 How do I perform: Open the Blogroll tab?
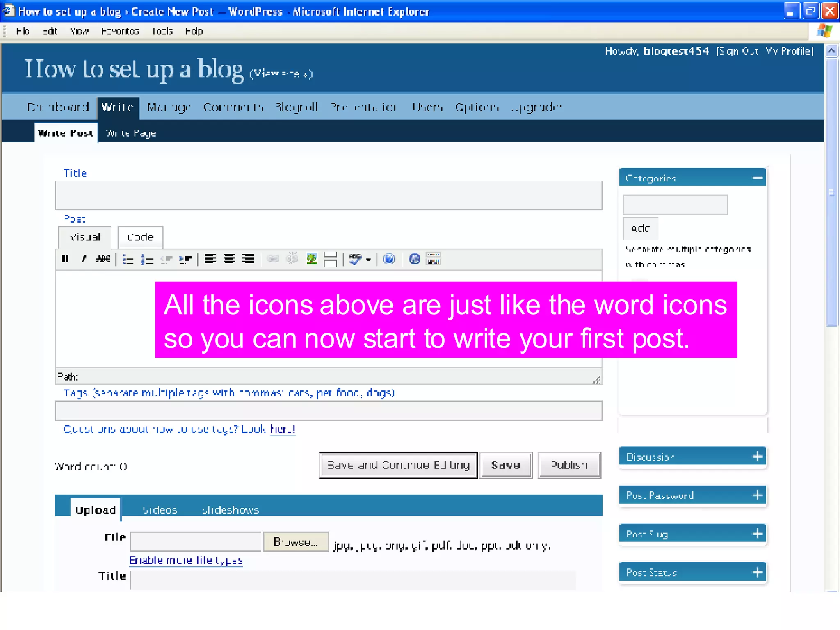(x=297, y=107)
